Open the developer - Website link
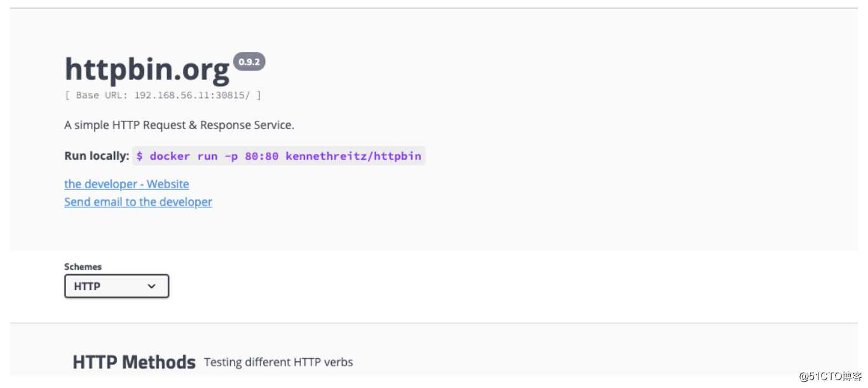The width and height of the screenshot is (868, 388). pyautogui.click(x=126, y=184)
